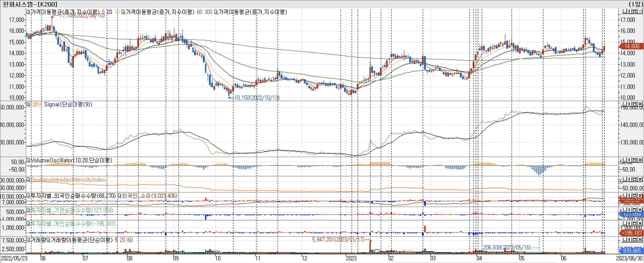Screen dimensions: 644x263
Task: Click the Signal(단순이평(9)) label
Action: pyautogui.click(x=68, y=104)
